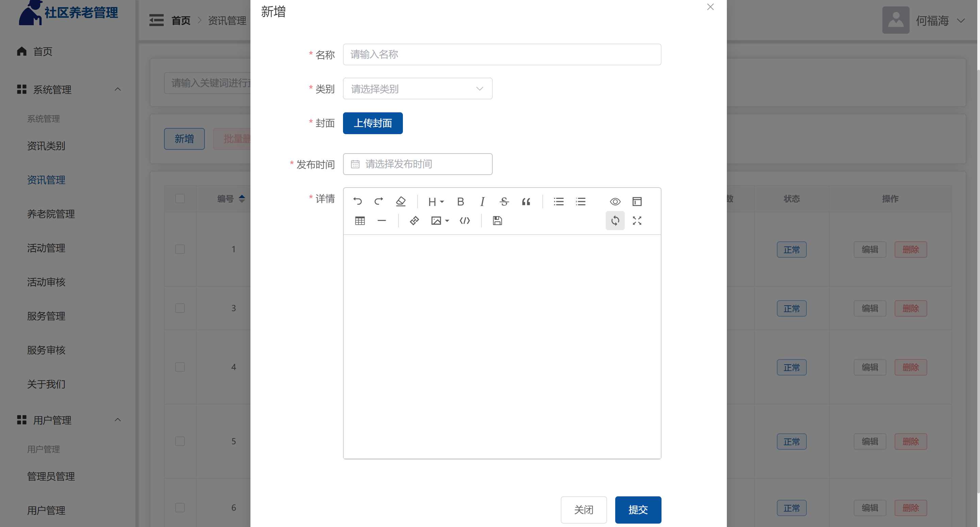The height and width of the screenshot is (527, 980).
Task: Insert code block in editor
Action: tap(464, 221)
